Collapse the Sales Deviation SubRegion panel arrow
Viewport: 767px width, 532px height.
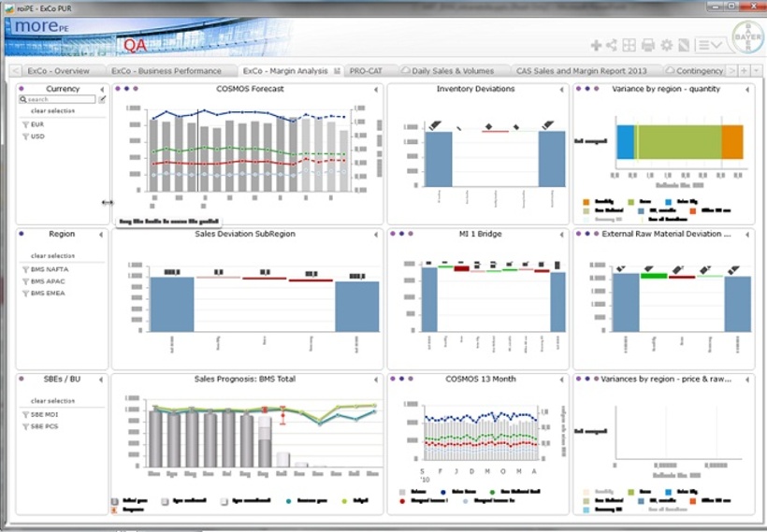click(x=376, y=235)
